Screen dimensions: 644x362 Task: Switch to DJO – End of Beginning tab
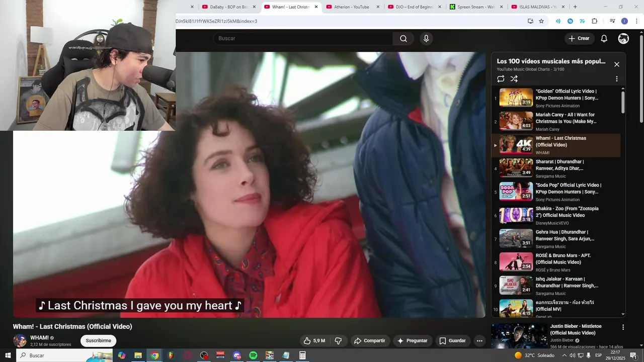point(414,7)
